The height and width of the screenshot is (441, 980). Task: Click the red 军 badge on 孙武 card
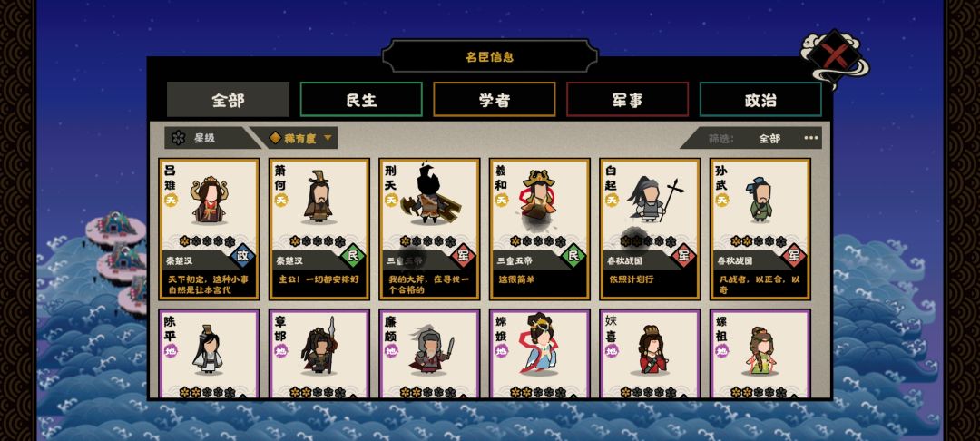(794, 256)
